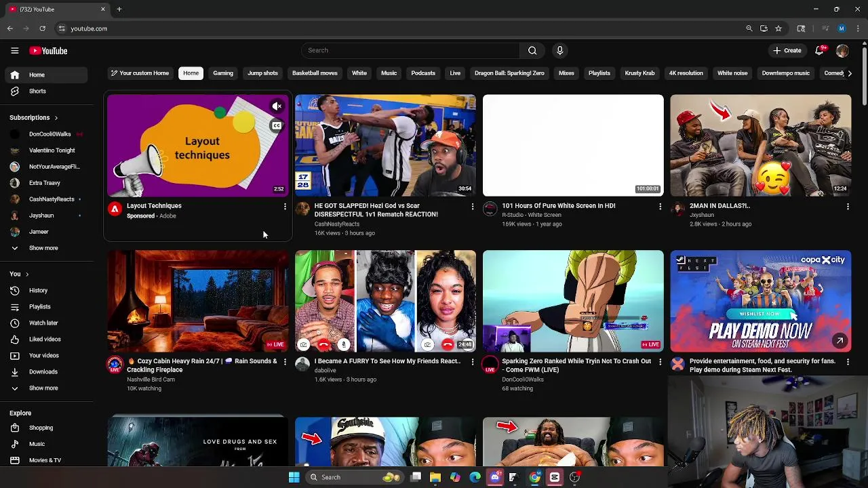Image resolution: width=868 pixels, height=488 pixels.
Task: Open options for Steam Next Fest ad
Action: 848,362
